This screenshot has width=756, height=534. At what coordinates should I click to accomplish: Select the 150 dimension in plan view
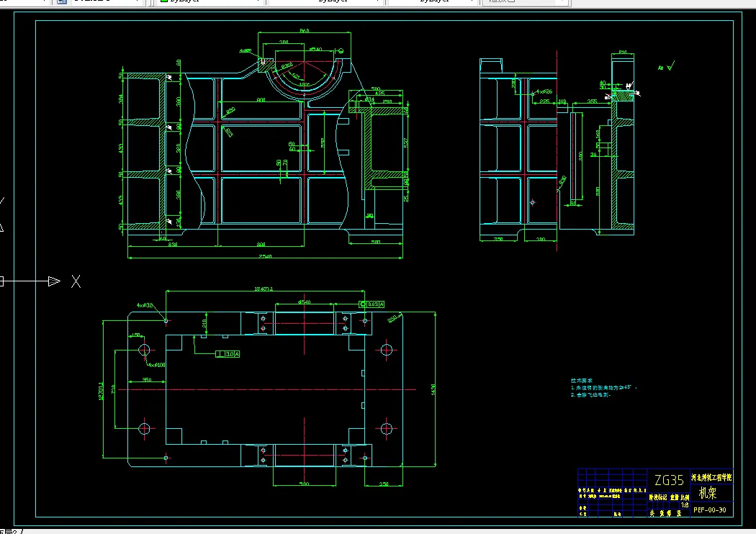(136, 335)
